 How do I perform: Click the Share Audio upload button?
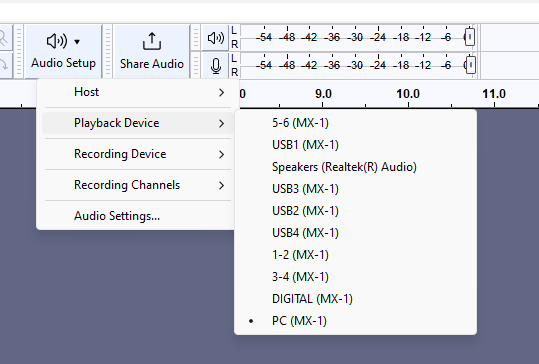pos(152,52)
